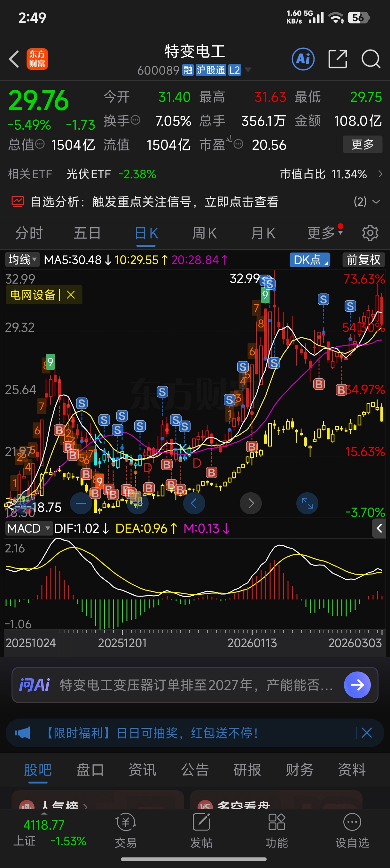390x868 pixels.
Task: Expand chart to fullscreen
Action: point(307,503)
